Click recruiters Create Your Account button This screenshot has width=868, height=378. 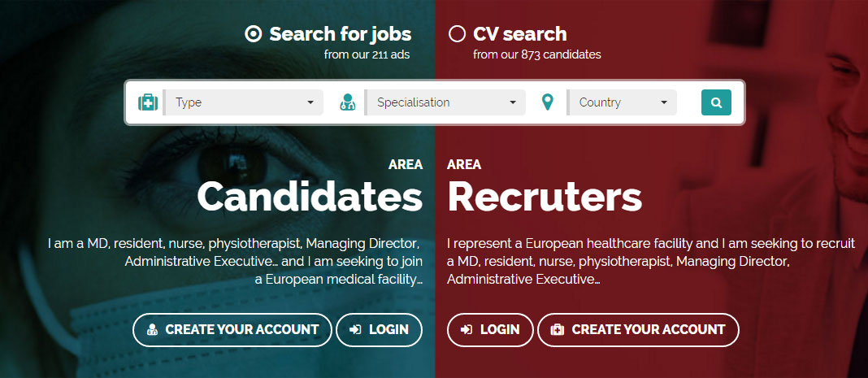[x=638, y=330]
